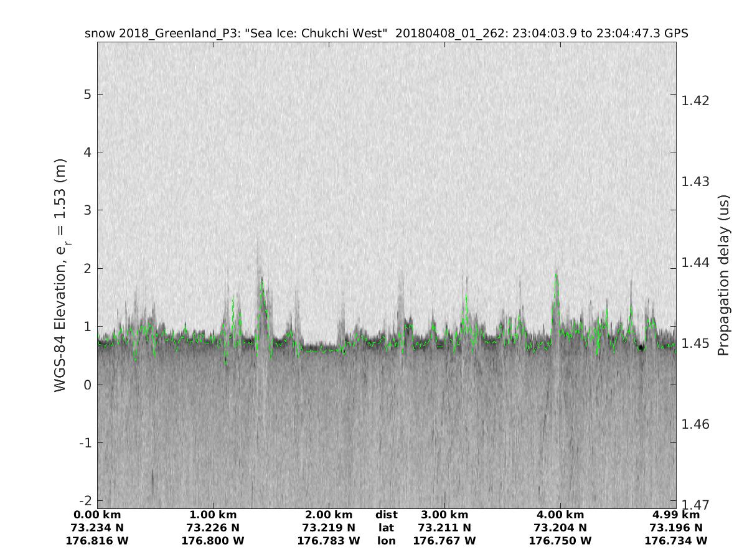Image resolution: width=747 pixels, height=560 pixels.
Task: Click the 'dist' legend label below axis
Action: click(386, 515)
